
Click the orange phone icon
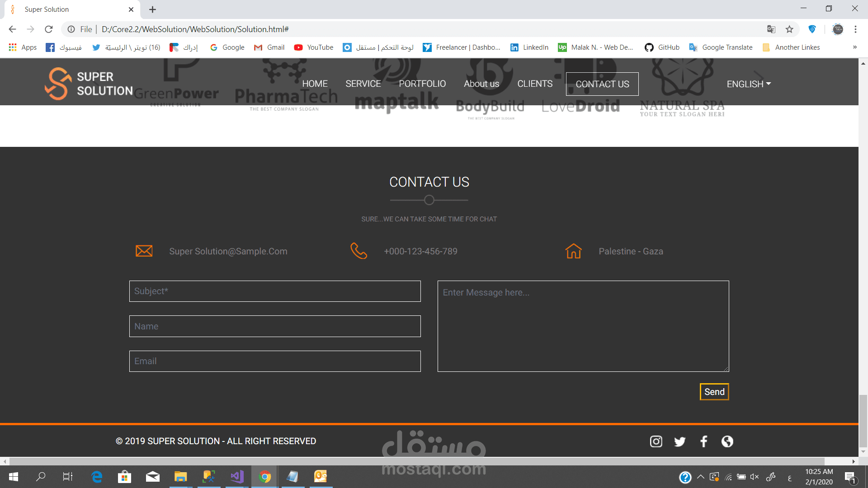click(359, 251)
